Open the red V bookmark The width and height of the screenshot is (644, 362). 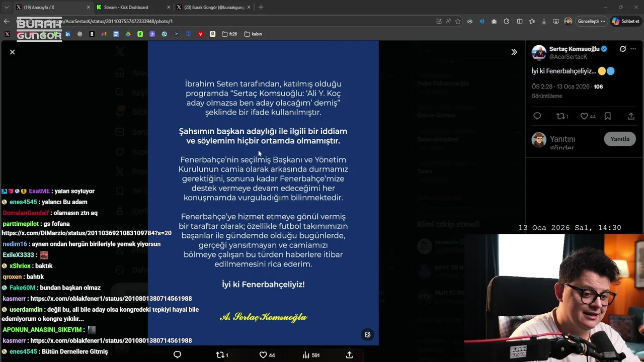(200, 34)
